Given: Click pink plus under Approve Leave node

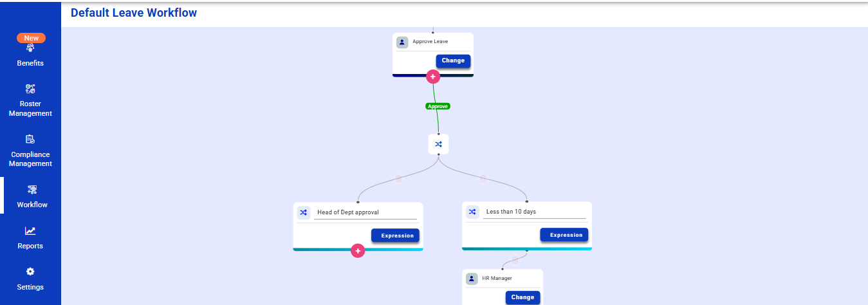Looking at the screenshot, I should tap(433, 77).
